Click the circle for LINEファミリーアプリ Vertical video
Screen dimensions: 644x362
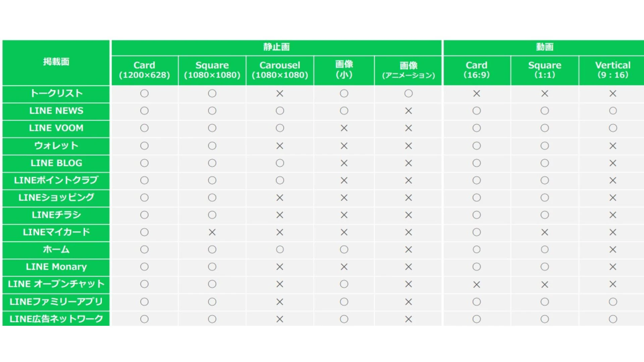coord(613,302)
